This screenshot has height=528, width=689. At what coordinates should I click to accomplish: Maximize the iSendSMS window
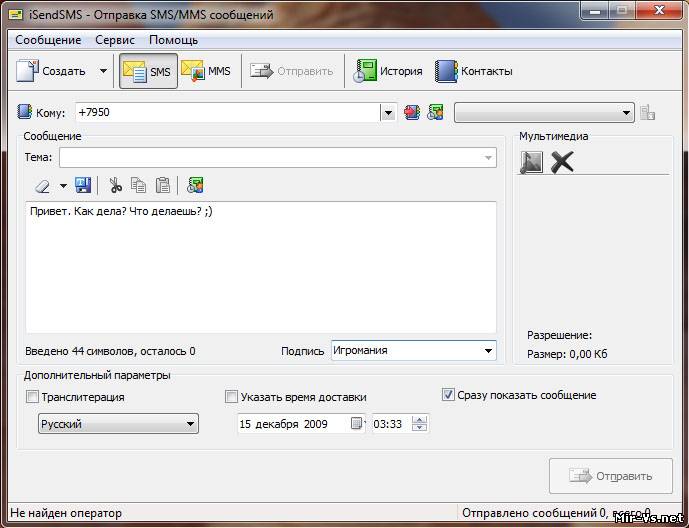coord(622,11)
